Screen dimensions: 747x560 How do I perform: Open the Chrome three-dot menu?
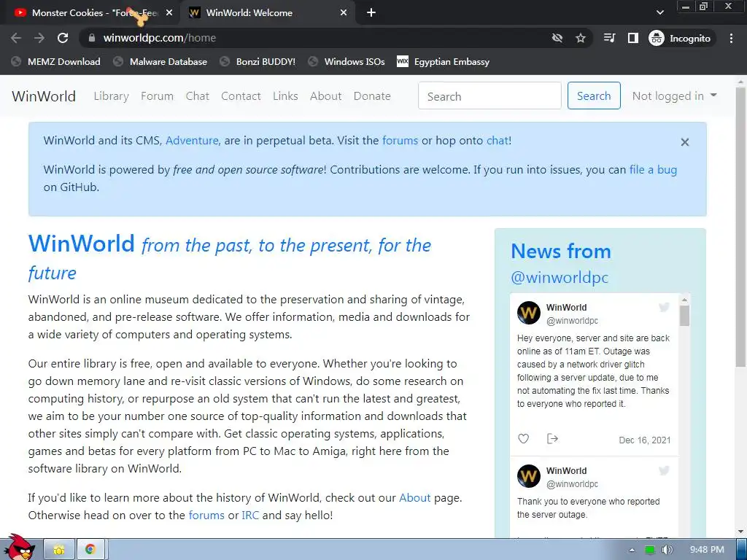coord(731,38)
